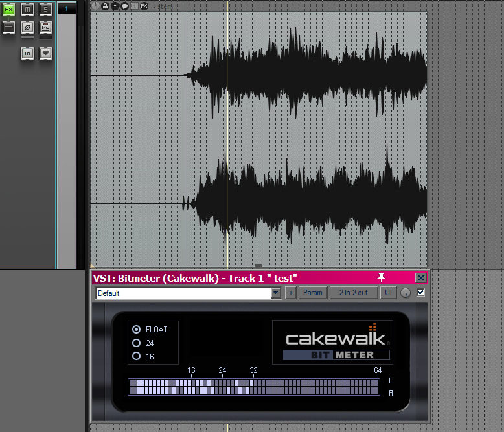504x432 pixels.
Task: Click the lower channel waveform of the item
Action: (258, 203)
